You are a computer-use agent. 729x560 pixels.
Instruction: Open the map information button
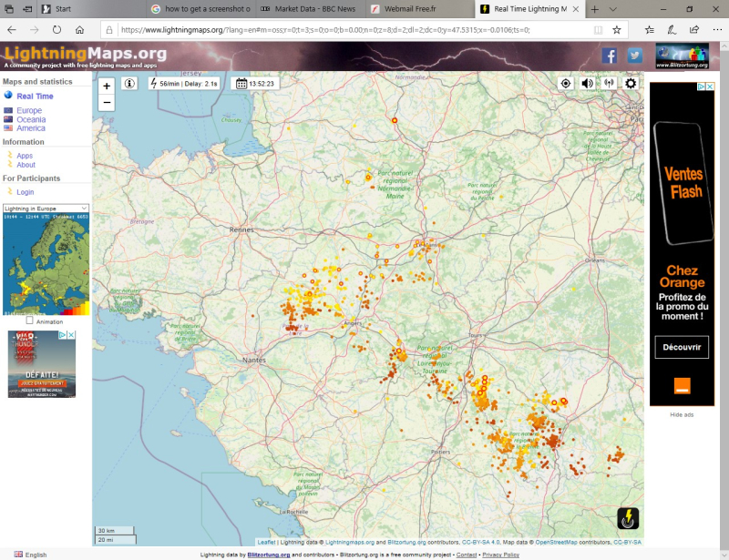(x=129, y=84)
